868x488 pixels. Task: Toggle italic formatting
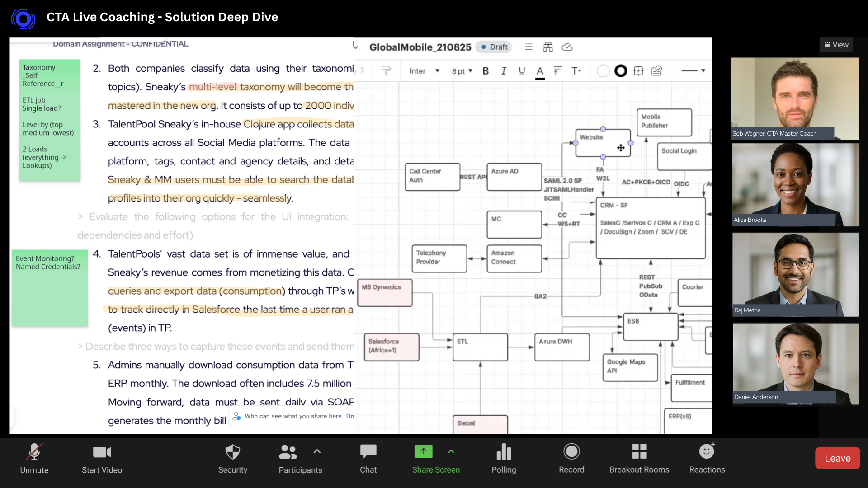[504, 71]
